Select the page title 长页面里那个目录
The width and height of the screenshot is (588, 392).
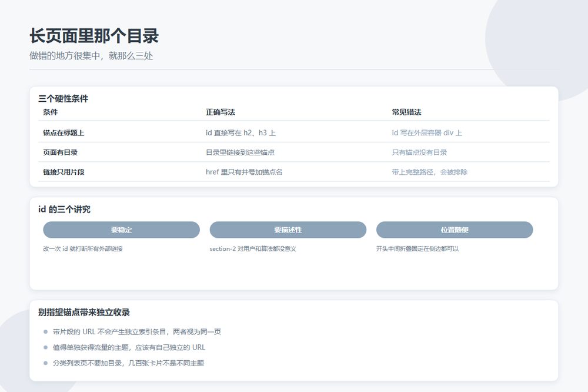[94, 36]
